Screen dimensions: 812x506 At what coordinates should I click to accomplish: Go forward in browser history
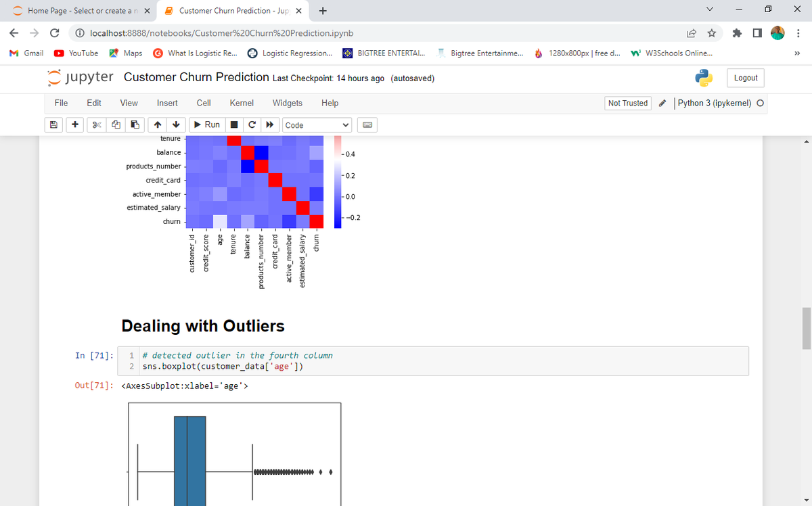point(35,32)
